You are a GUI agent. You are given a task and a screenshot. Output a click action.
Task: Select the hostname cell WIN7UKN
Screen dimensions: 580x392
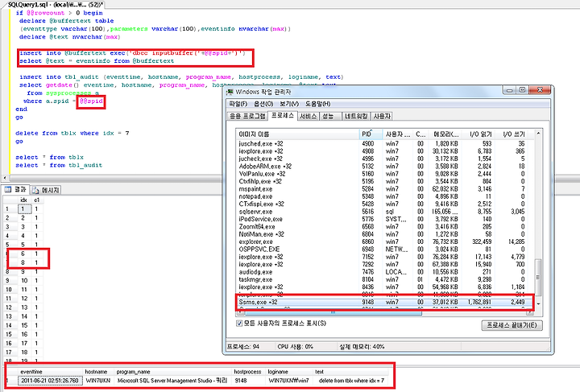tap(98, 381)
